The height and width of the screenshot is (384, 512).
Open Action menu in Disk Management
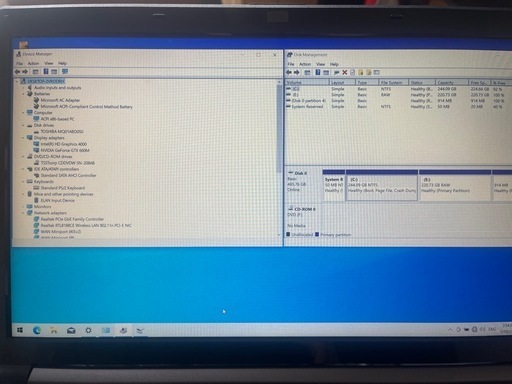click(305, 64)
